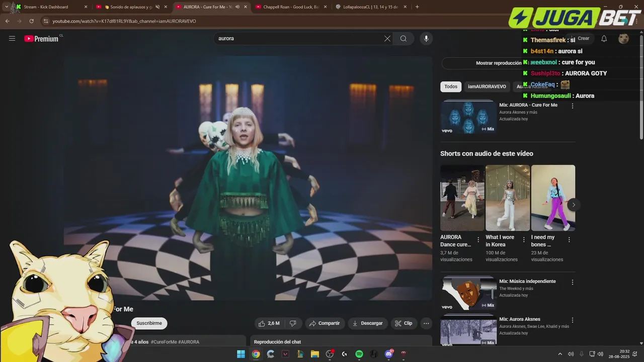Image resolution: width=644 pixels, height=362 pixels.
Task: View site information icon in address bar
Action: click(x=46, y=21)
